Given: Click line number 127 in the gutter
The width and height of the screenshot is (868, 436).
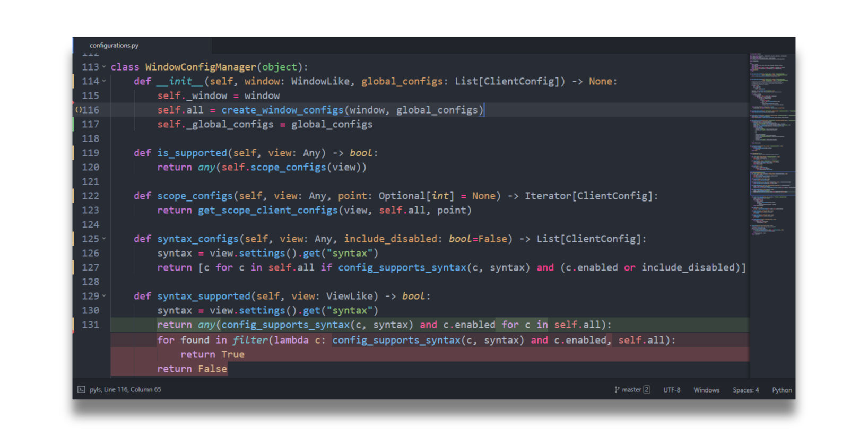Looking at the screenshot, I should pos(90,267).
